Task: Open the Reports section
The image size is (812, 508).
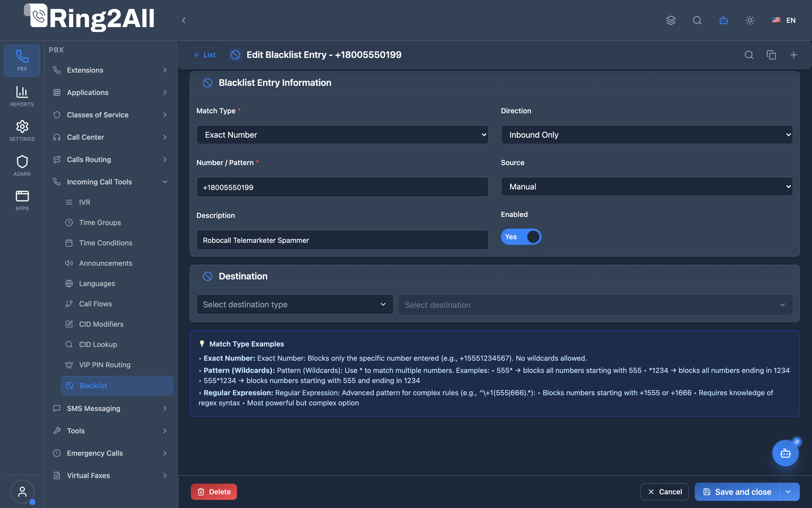Action: [x=22, y=97]
